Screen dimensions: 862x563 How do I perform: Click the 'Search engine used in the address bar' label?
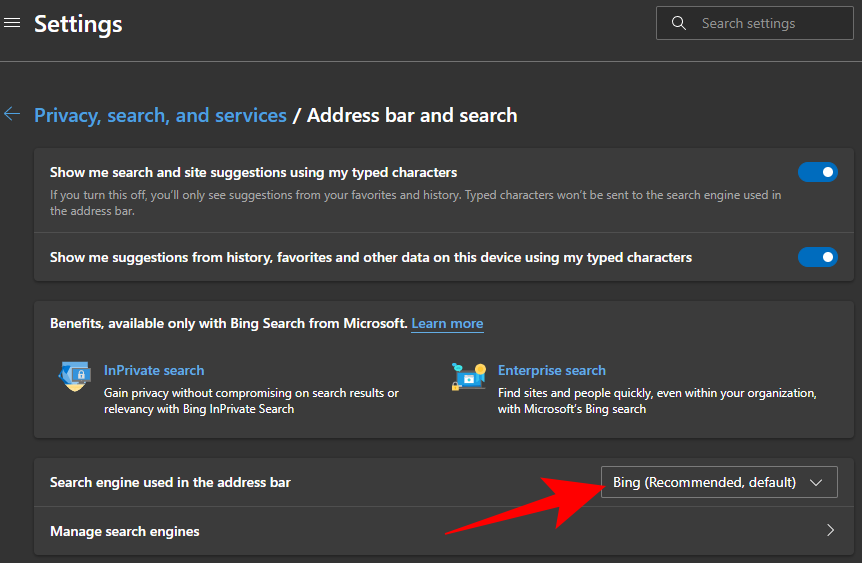(x=170, y=482)
